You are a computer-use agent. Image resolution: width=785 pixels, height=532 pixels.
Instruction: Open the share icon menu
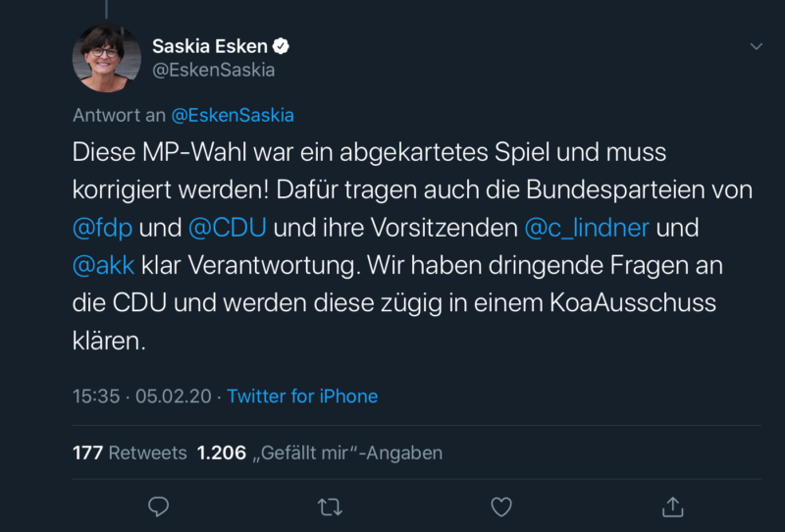click(672, 506)
